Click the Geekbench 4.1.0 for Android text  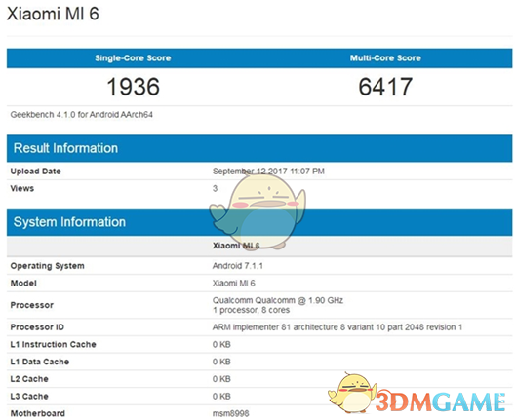click(82, 115)
